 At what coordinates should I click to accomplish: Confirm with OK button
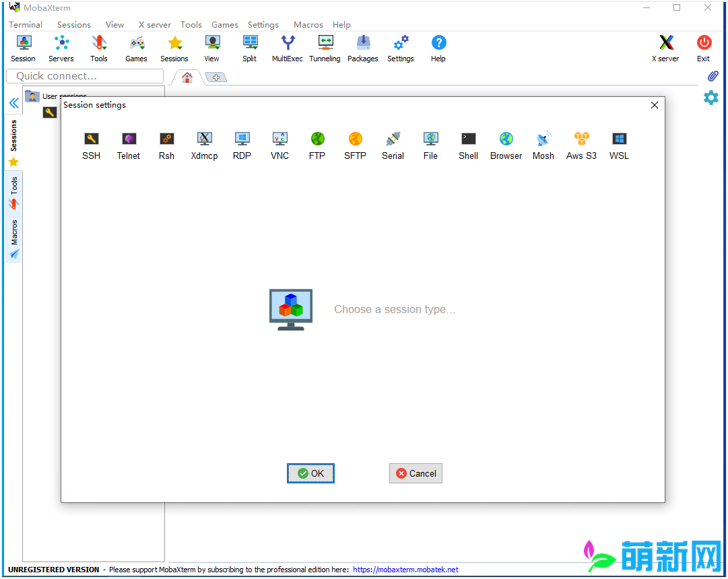click(x=310, y=473)
